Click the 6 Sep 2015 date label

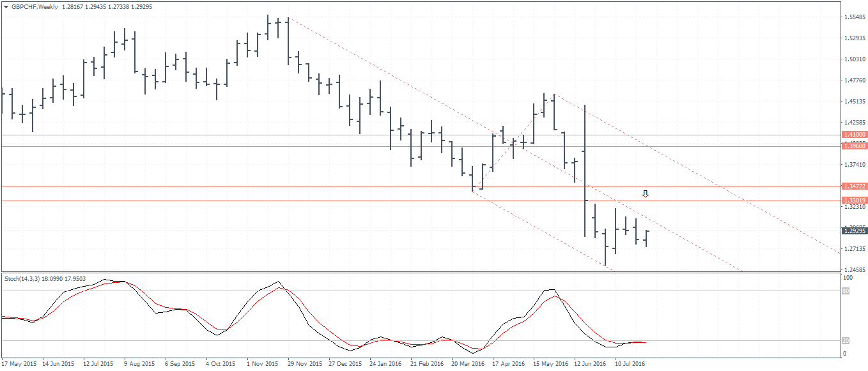pos(182,364)
